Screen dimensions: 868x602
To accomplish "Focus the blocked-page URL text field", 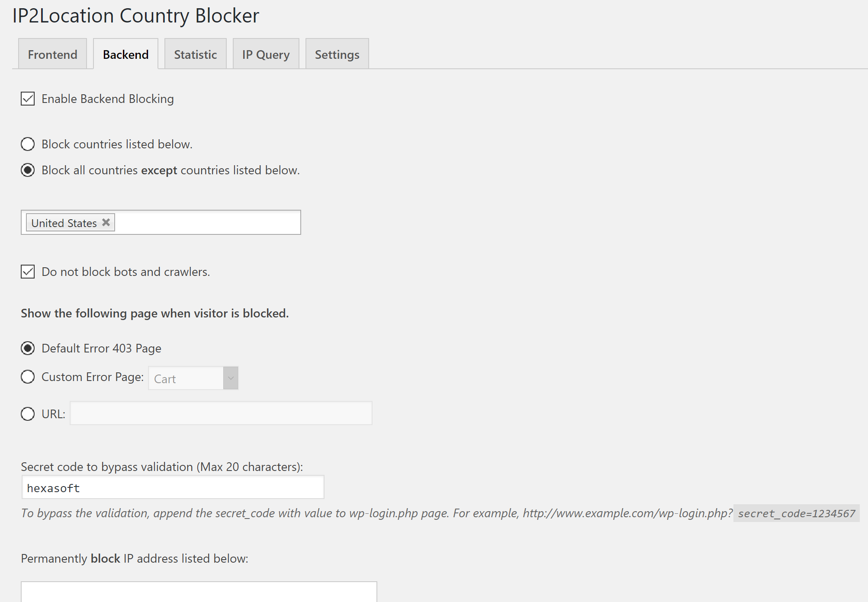I will (x=221, y=413).
